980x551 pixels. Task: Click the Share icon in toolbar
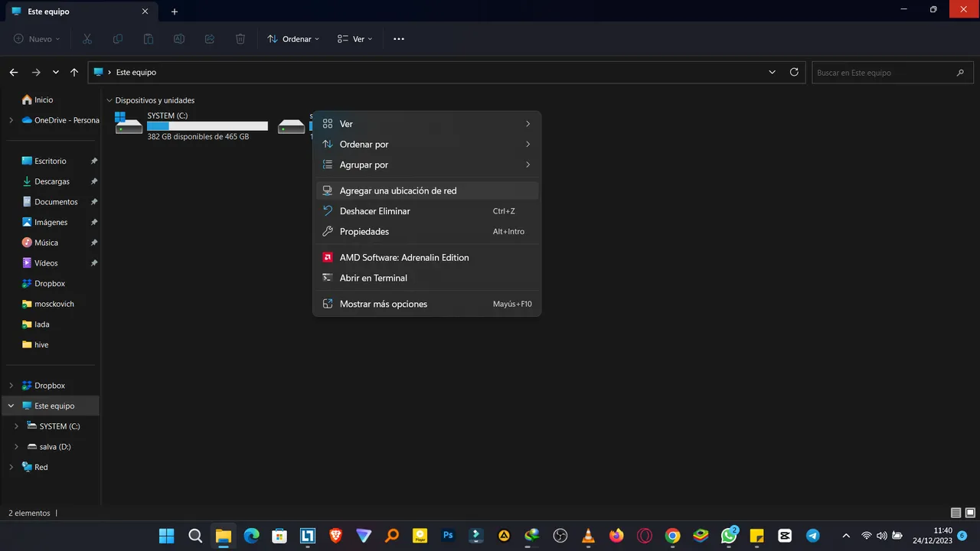[210, 39]
